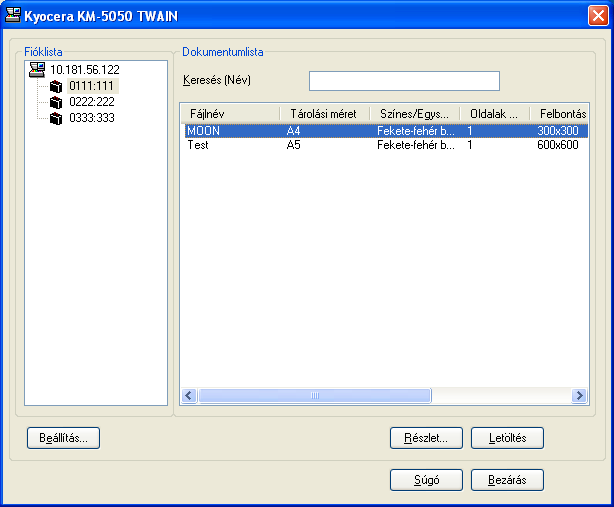Sort by the Felbontás column header
This screenshot has width=614, height=507.
point(559,114)
